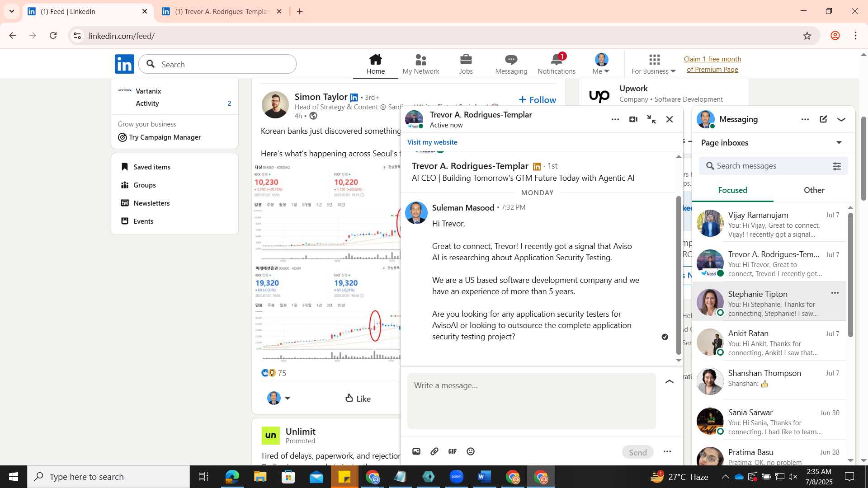Open the Home tab in navigation
Viewport: 868px width, 488px height.
tap(375, 64)
